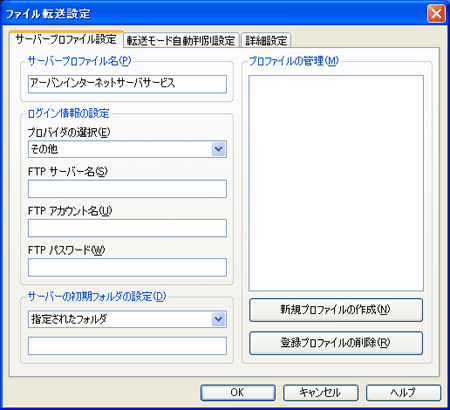
Task: Confirm settings with the OK button
Action: click(x=238, y=393)
